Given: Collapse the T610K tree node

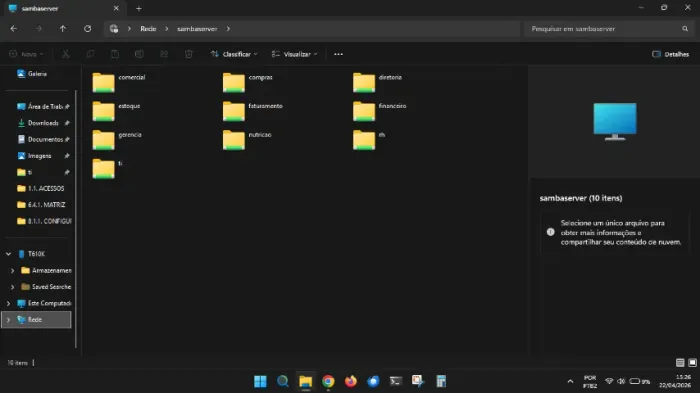Looking at the screenshot, I should click(8, 254).
